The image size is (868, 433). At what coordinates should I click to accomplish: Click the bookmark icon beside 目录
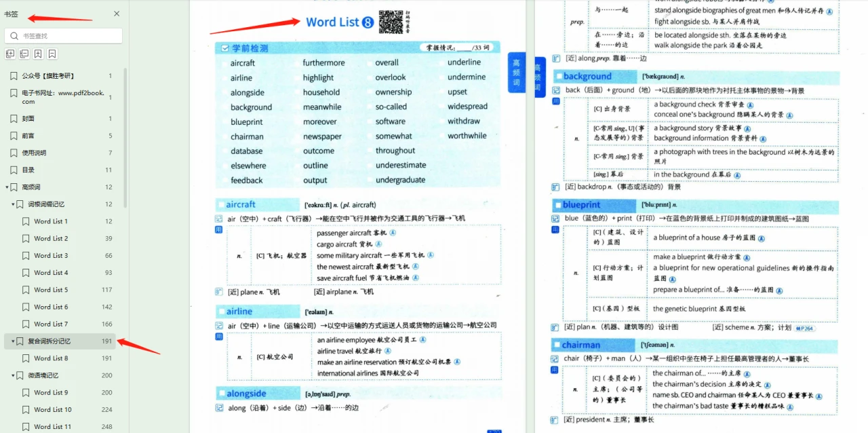tap(14, 170)
